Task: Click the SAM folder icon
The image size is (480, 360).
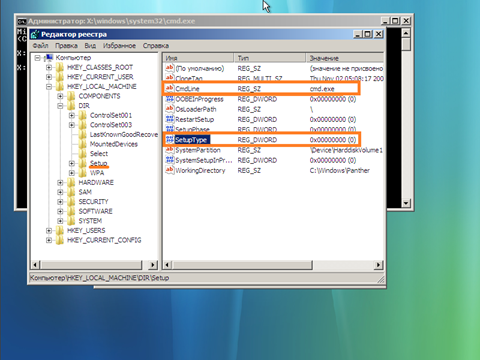Action: click(x=71, y=192)
